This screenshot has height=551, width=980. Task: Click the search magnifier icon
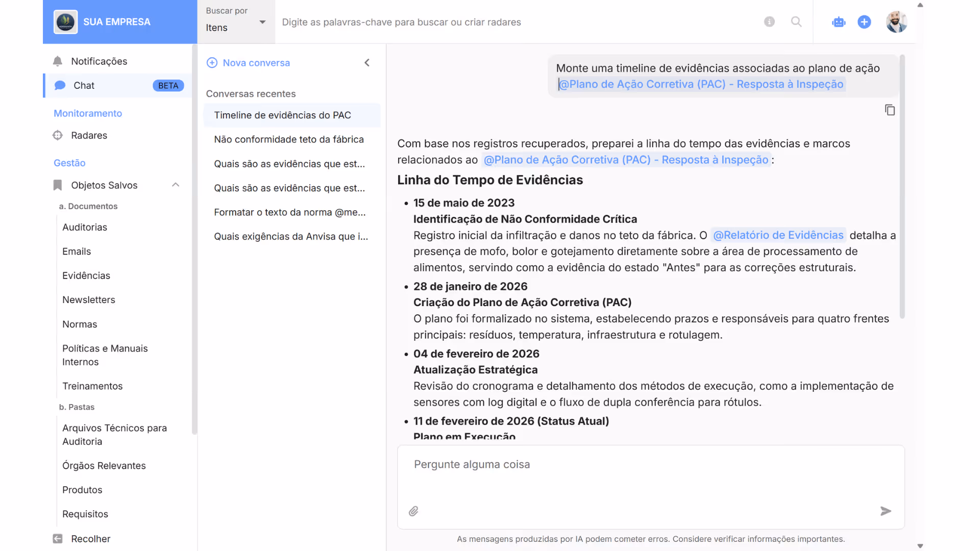[x=796, y=22]
